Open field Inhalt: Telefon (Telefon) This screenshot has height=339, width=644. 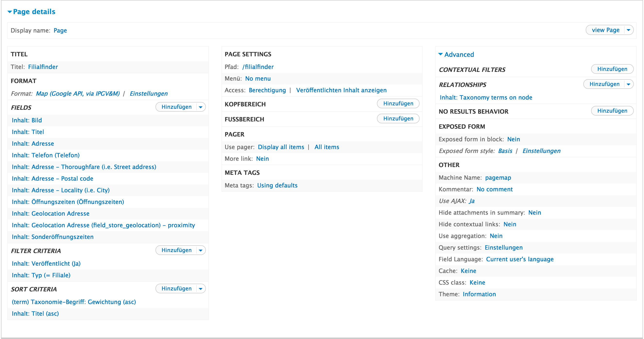pos(45,155)
